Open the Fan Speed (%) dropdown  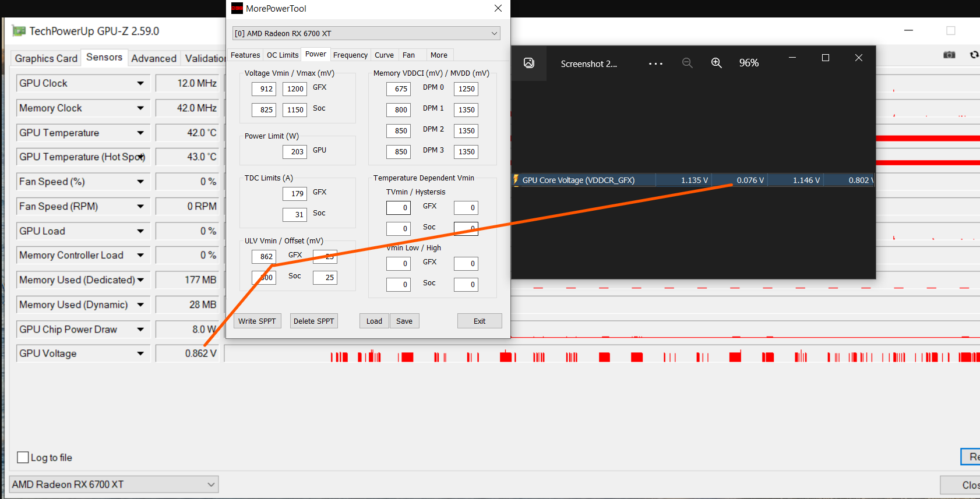click(x=140, y=182)
